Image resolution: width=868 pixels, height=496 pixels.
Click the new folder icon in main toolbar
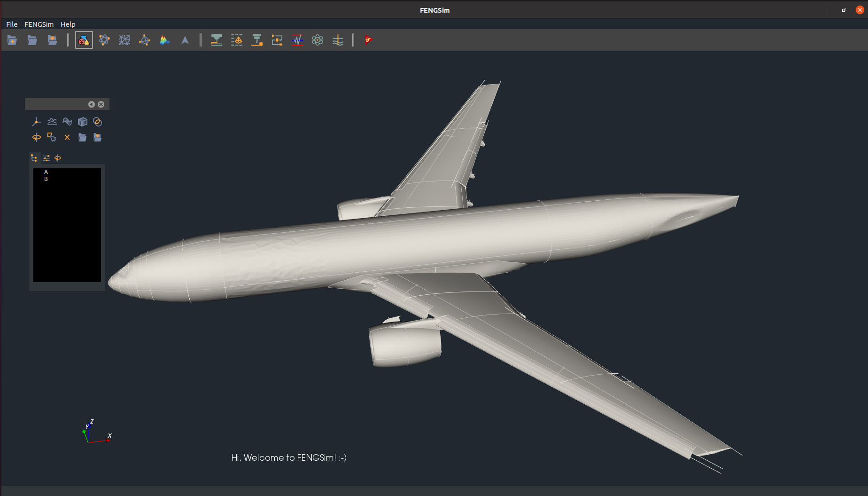pos(12,40)
